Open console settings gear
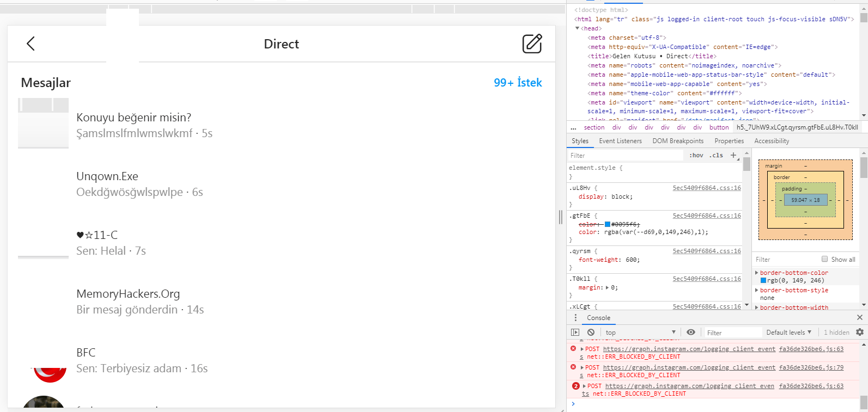The width and height of the screenshot is (868, 412). click(860, 332)
